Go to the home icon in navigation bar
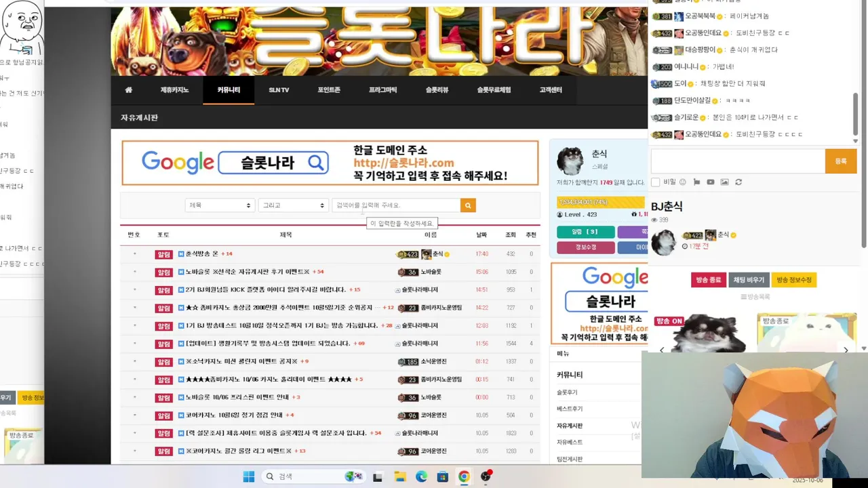Image resolution: width=868 pixels, height=488 pixels. 128,90
